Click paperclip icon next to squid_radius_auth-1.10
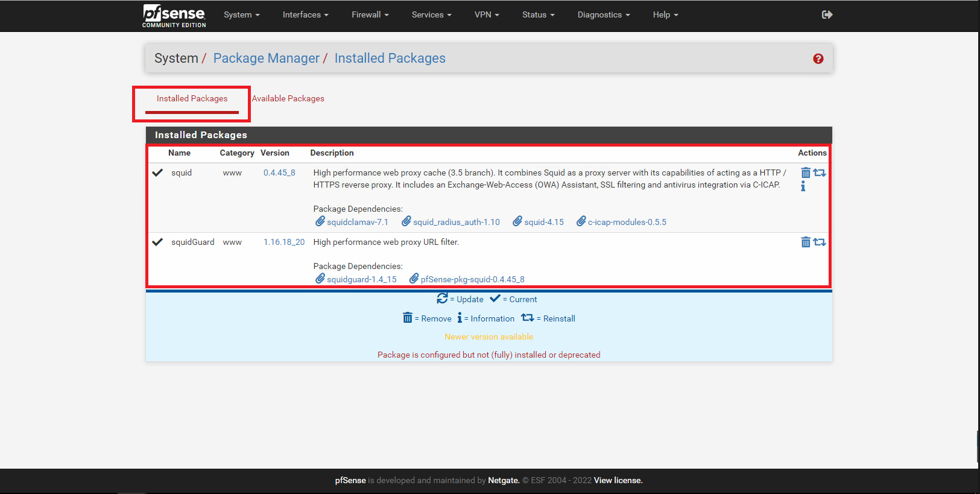The width and height of the screenshot is (980, 494). (406, 221)
